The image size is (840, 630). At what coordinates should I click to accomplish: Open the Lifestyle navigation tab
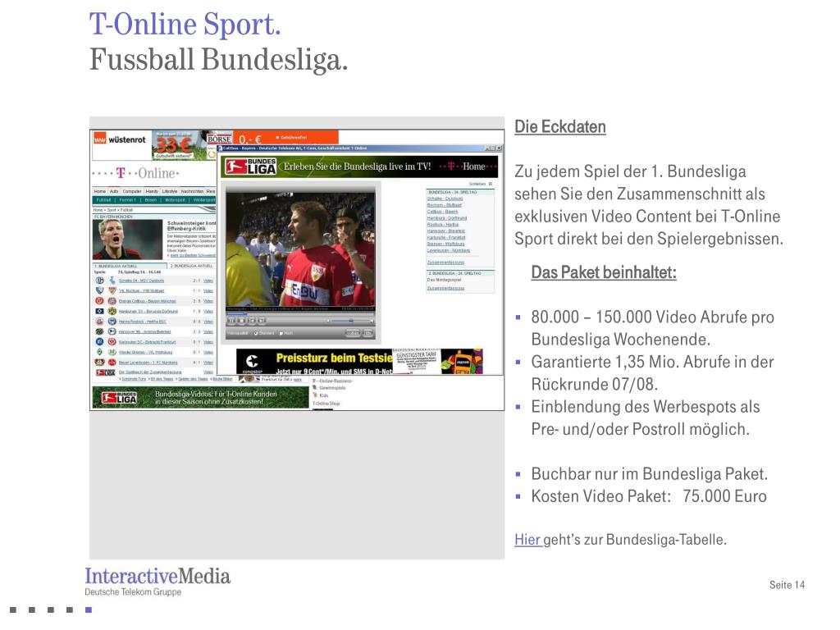click(x=170, y=191)
